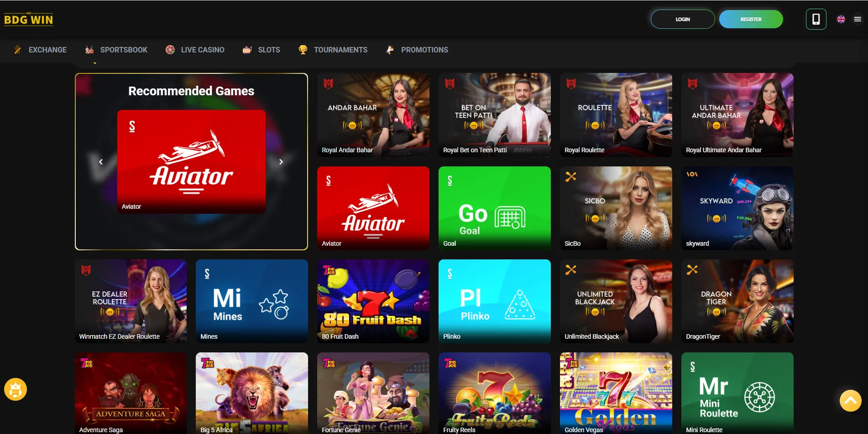Open Big 5 Africa slot

(252, 393)
